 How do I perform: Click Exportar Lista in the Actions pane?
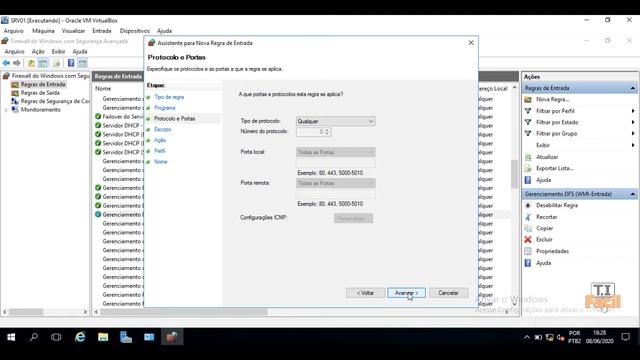click(554, 168)
